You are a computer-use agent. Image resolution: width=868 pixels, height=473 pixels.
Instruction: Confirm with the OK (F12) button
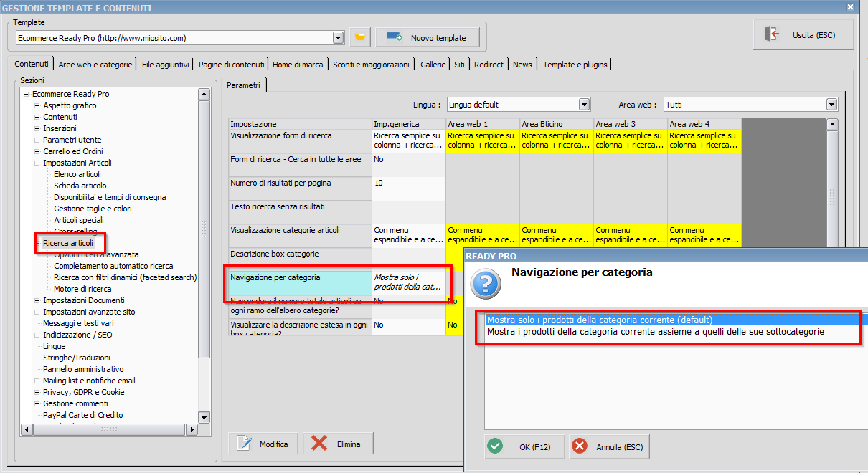tap(524, 446)
